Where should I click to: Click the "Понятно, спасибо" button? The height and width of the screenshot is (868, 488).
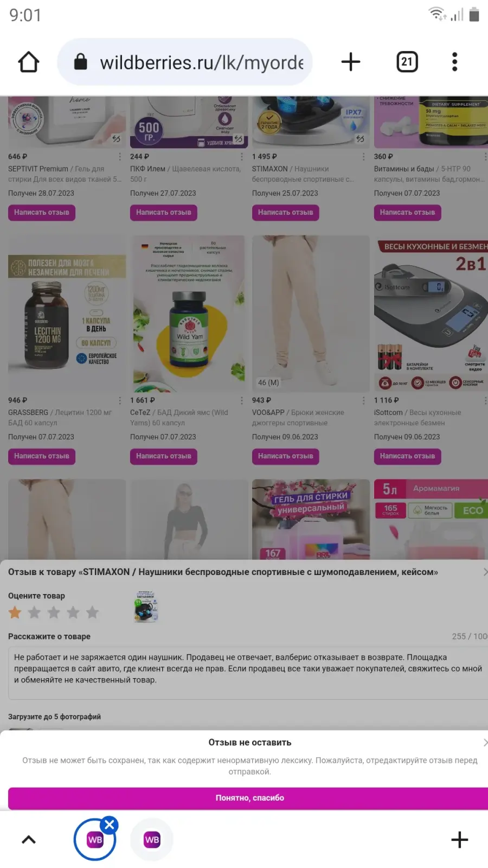click(x=249, y=798)
